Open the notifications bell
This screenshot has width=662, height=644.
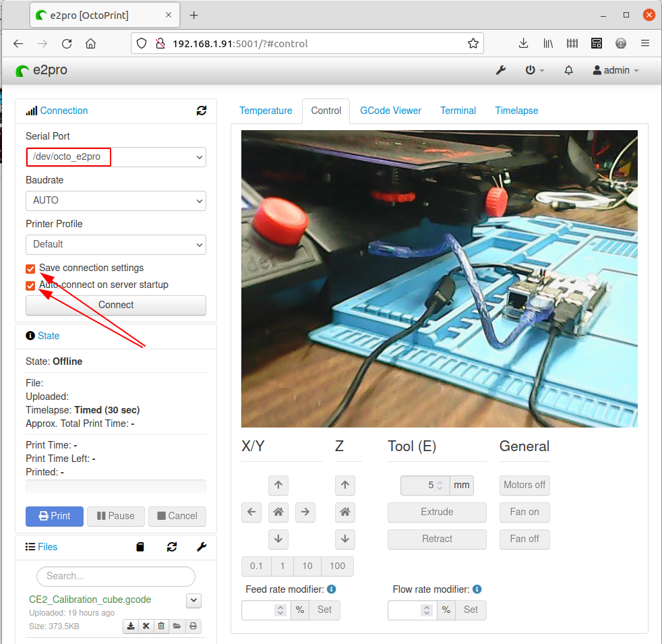(568, 70)
